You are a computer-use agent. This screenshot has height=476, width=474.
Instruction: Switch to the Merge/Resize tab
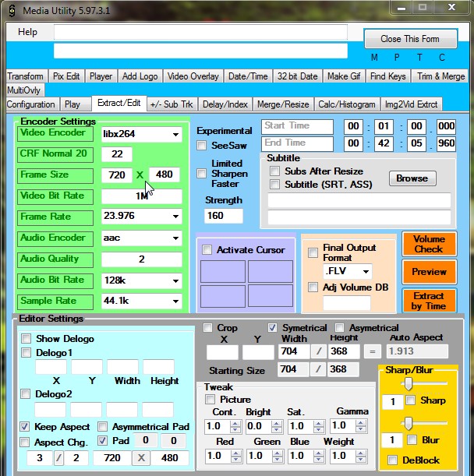pos(283,104)
